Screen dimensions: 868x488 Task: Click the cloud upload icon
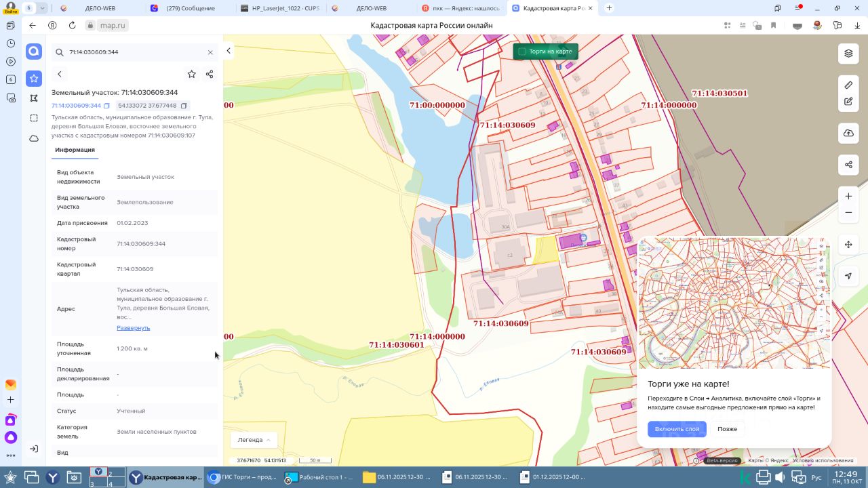click(848, 134)
